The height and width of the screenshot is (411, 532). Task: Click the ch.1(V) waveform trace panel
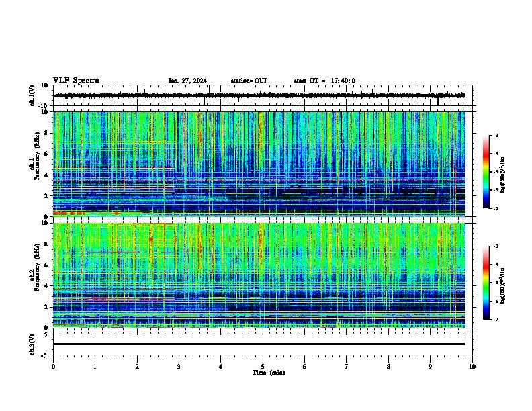pyautogui.click(x=264, y=95)
